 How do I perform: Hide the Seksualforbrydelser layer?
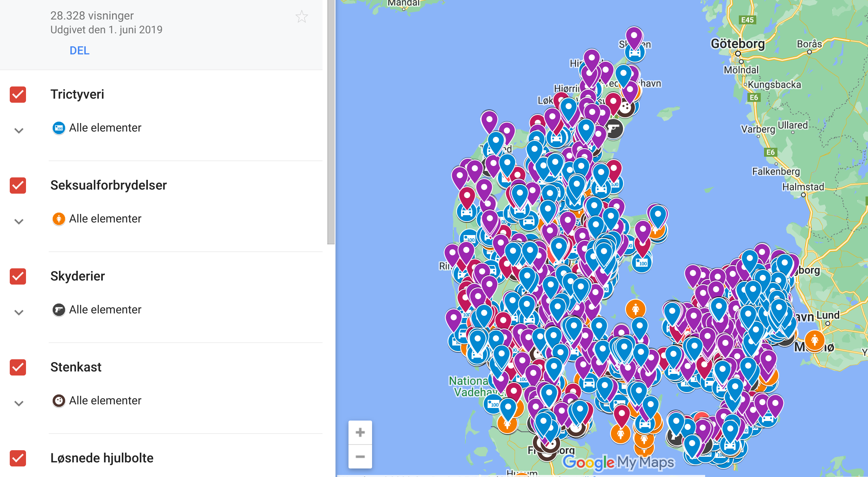pyautogui.click(x=18, y=186)
